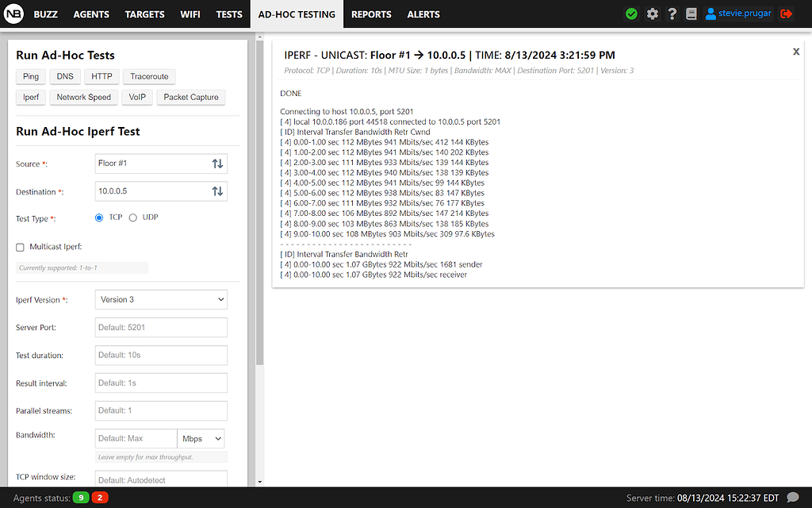The width and height of the screenshot is (812, 508).
Task: Enable the Multicast Iperf checkbox
Action: [x=19, y=246]
